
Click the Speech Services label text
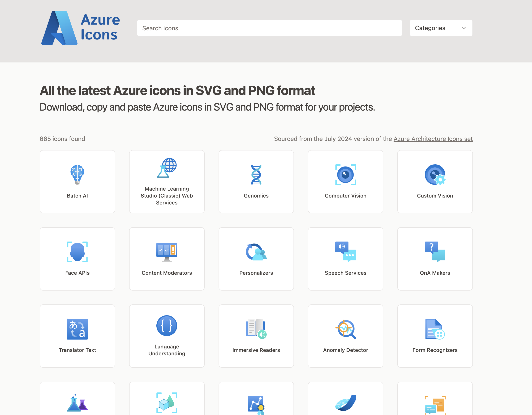pos(345,273)
